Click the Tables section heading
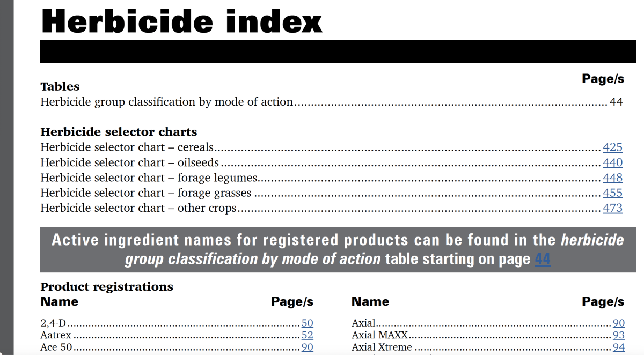644x355 pixels. coord(60,86)
